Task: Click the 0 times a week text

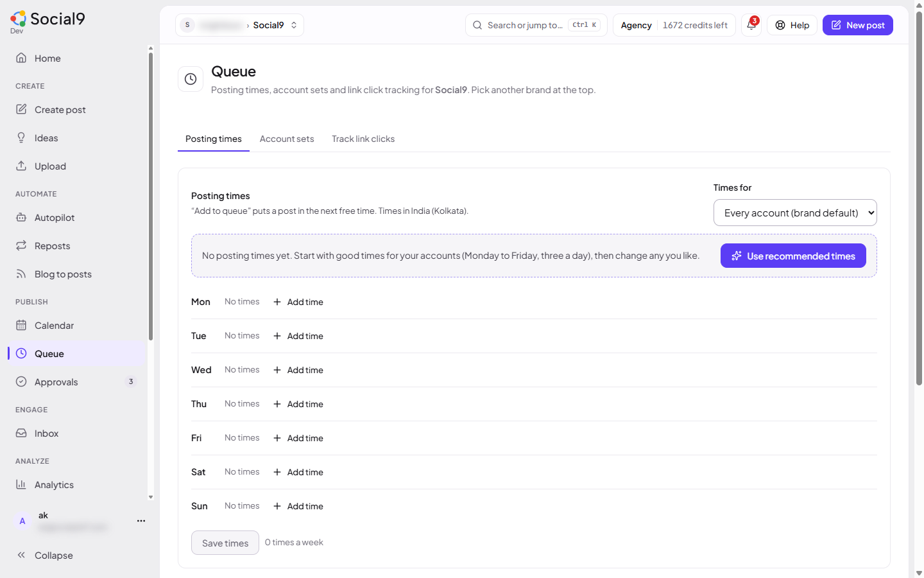Action: tap(294, 542)
